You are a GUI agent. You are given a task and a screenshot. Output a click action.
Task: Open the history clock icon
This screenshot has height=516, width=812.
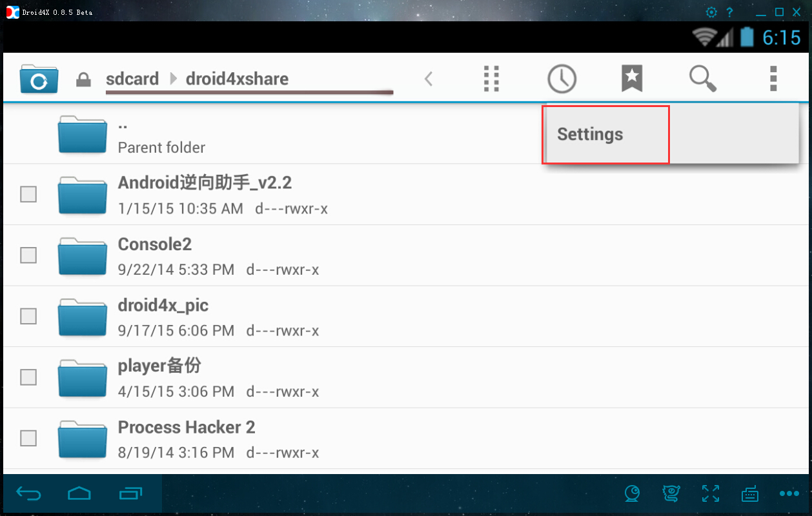[x=562, y=79]
